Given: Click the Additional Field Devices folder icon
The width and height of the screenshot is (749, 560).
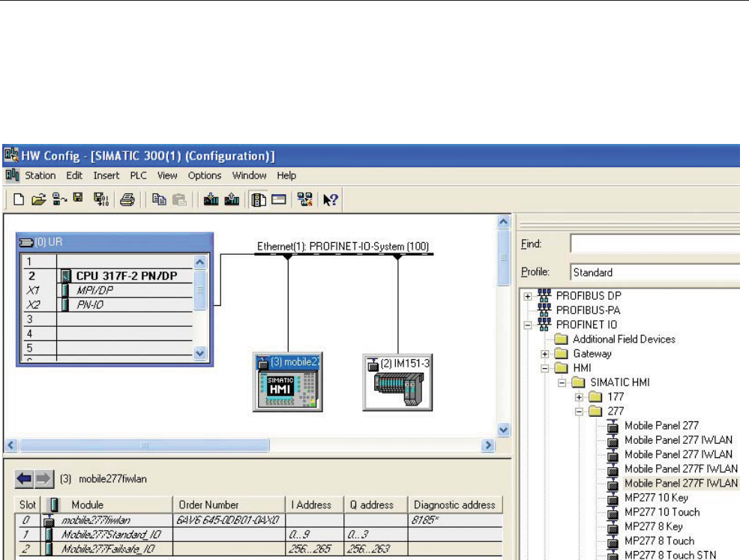Looking at the screenshot, I should [x=562, y=340].
